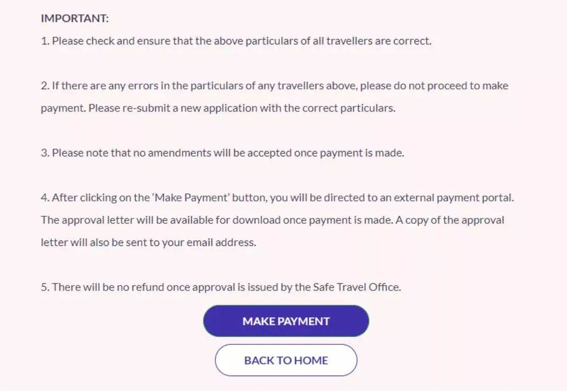Click the IMPORTANT heading text
567x392 pixels.
pyautogui.click(x=75, y=18)
